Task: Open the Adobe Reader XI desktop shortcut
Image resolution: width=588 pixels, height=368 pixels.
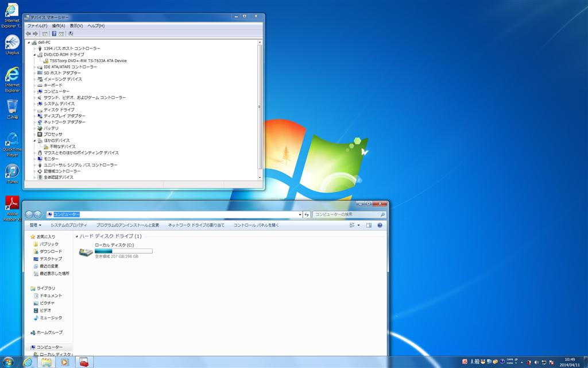Action: [x=12, y=208]
